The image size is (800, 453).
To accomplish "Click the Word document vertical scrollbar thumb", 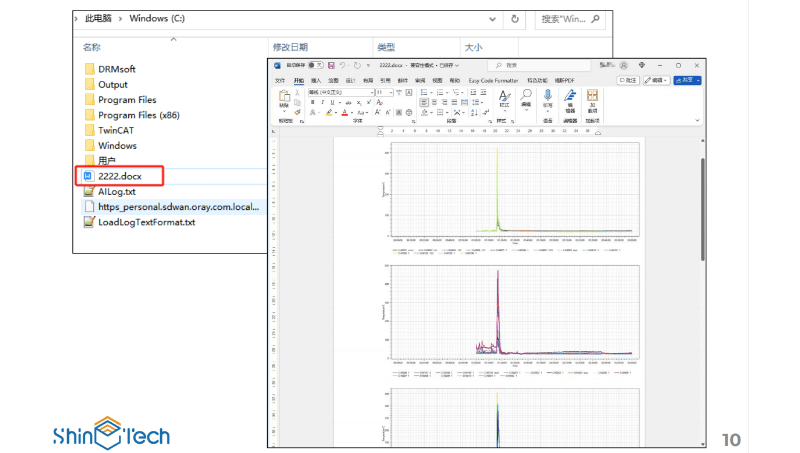I will 703,209.
